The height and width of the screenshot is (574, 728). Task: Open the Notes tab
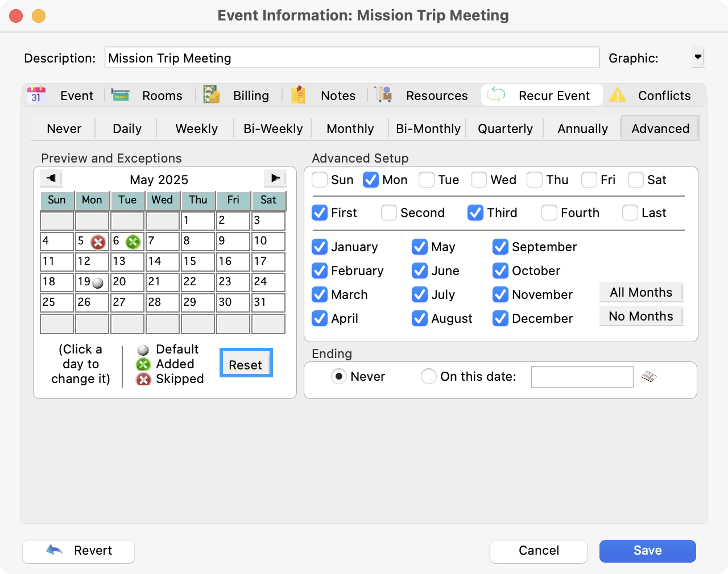click(337, 95)
